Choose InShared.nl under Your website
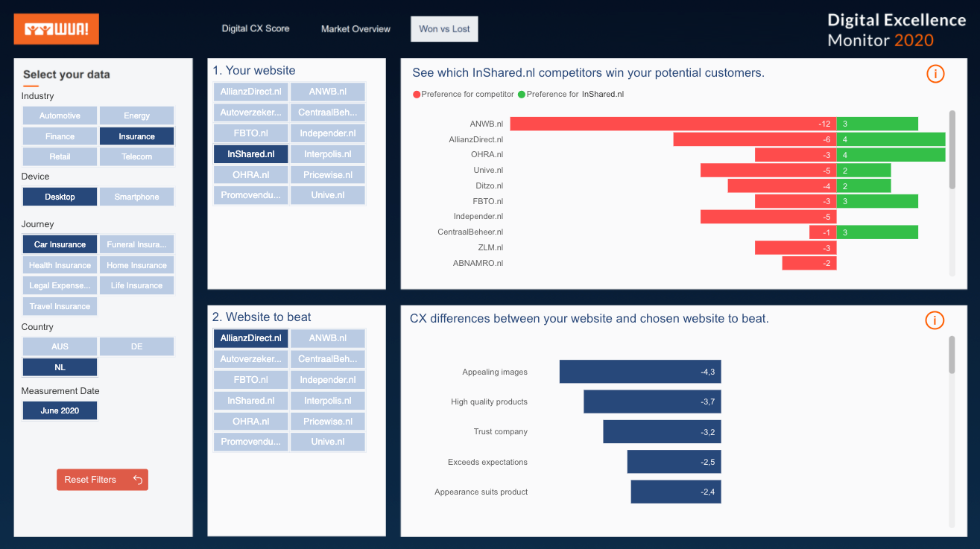Viewport: 980px width, 549px height. (x=250, y=154)
